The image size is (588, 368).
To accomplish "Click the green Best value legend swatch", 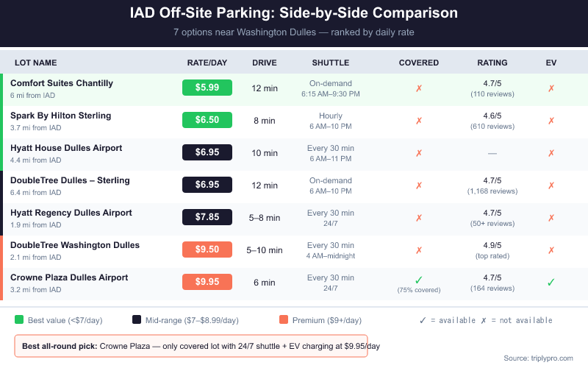I will click(x=19, y=320).
